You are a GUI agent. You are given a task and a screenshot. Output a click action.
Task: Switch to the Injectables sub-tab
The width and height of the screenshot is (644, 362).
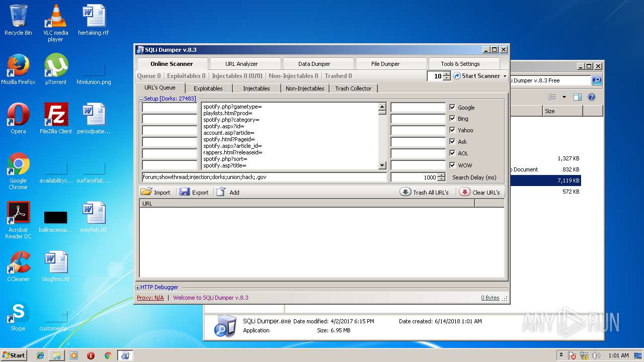pyautogui.click(x=257, y=88)
